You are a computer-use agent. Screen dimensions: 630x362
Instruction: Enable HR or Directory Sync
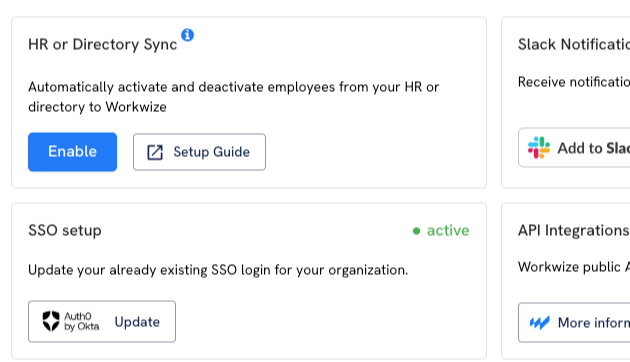[x=72, y=152]
